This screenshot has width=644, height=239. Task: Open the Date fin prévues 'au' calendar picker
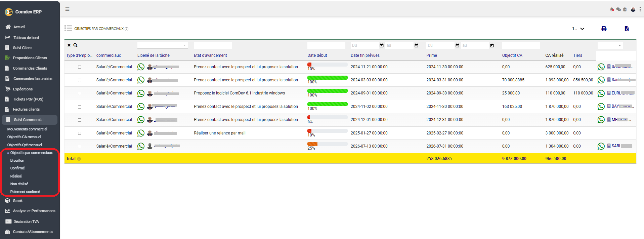click(492, 45)
